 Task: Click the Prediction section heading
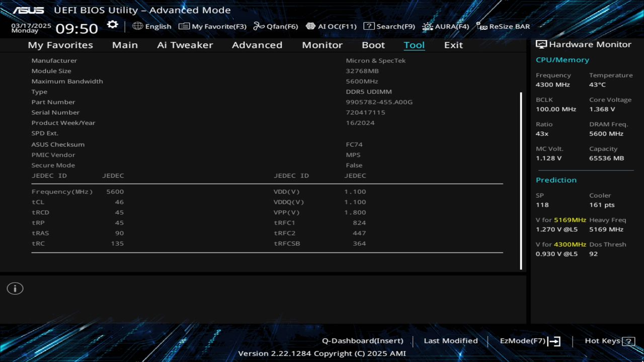click(556, 180)
